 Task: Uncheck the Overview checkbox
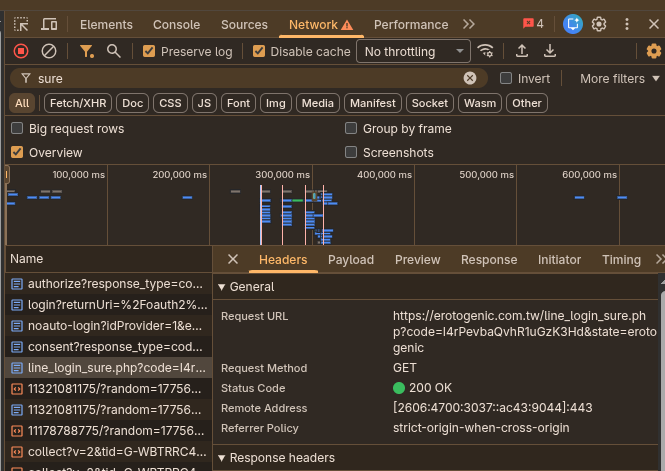17,152
